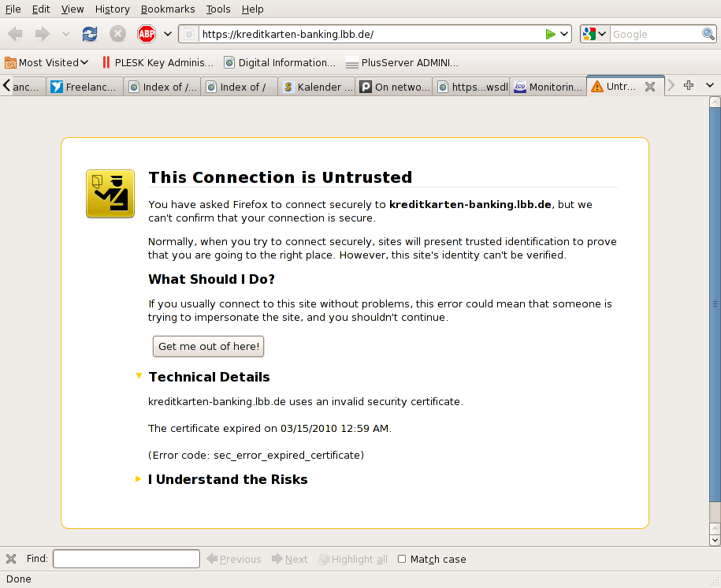The image size is (721, 588).
Task: Open the PlusServer ADMINI... bookmark
Action: [403, 62]
